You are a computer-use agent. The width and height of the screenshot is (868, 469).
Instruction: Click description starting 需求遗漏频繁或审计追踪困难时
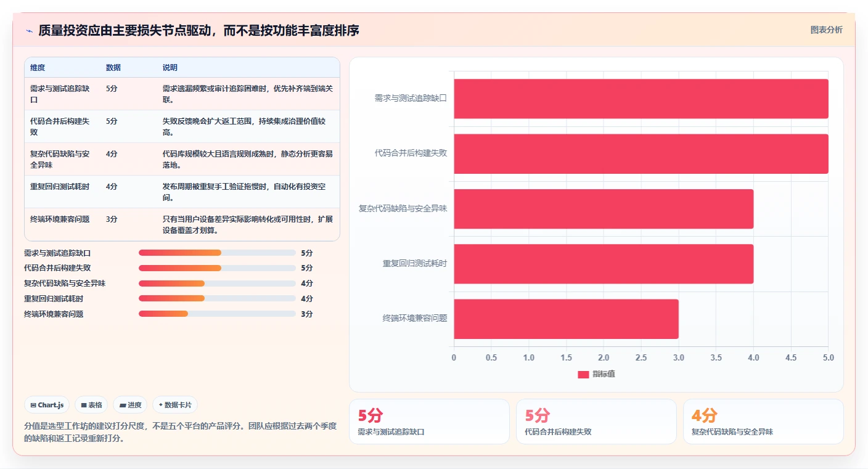click(248, 94)
